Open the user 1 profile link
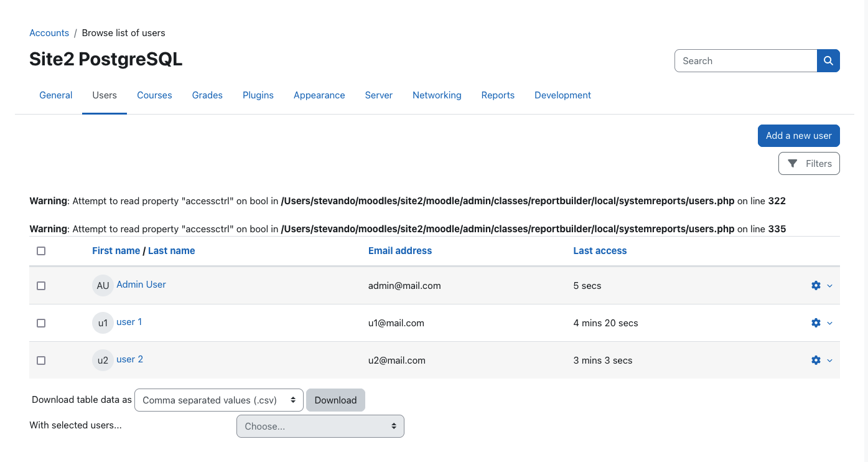 (x=129, y=322)
